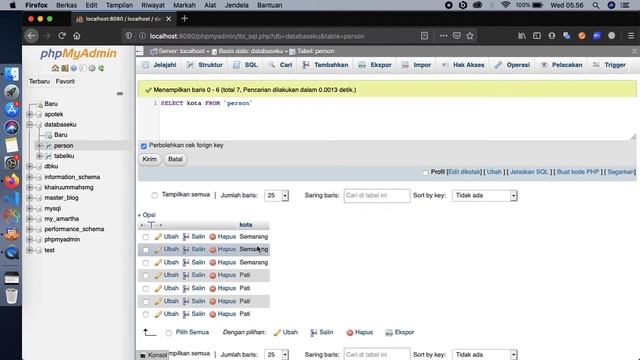Click Salin copy icon in third Semarang row

[186, 262]
